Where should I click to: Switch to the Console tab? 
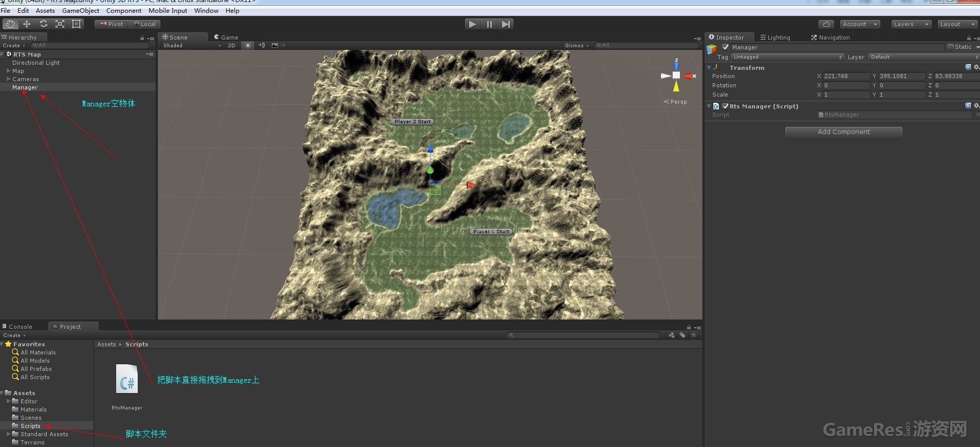point(17,326)
